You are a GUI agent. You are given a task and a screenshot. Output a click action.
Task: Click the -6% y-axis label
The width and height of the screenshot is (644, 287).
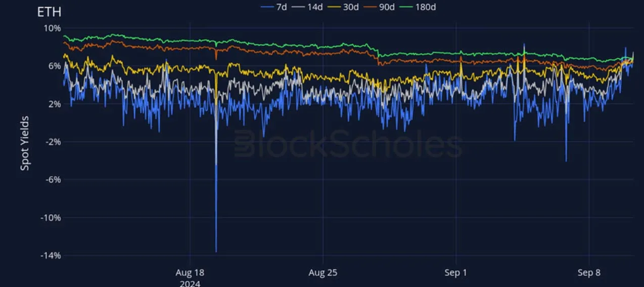tap(53, 180)
